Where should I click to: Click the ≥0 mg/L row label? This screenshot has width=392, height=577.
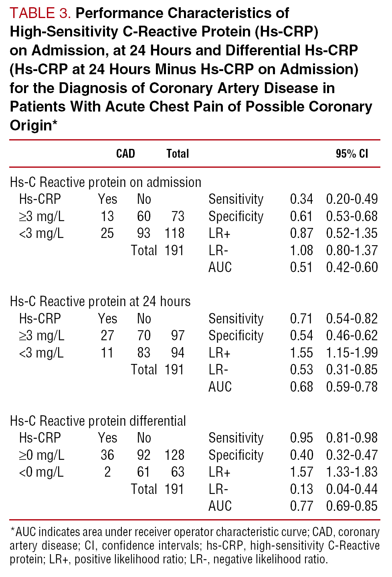coord(42,455)
